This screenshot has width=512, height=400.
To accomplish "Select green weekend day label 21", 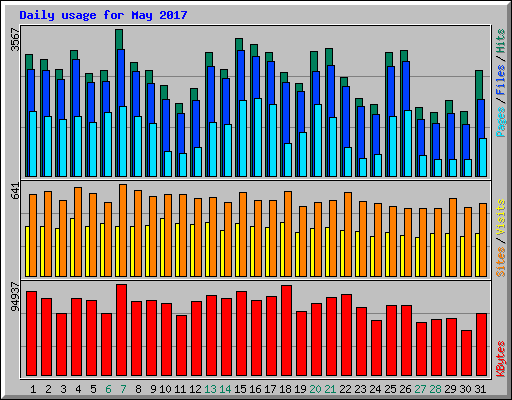I will coord(330,389).
